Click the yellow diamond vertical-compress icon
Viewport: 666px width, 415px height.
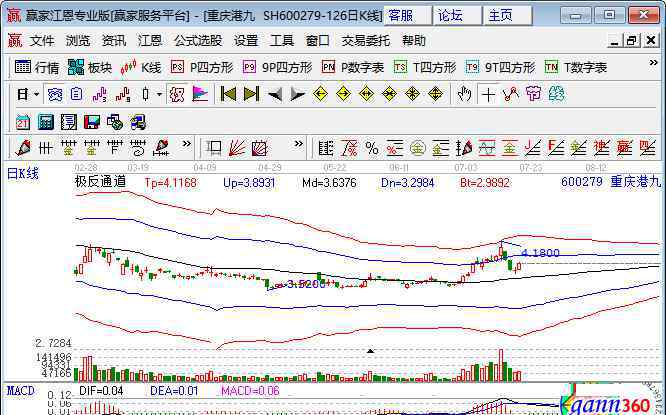[412, 94]
